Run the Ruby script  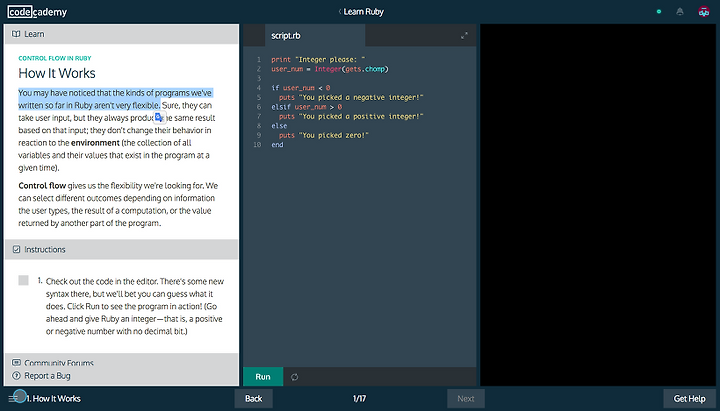click(263, 377)
